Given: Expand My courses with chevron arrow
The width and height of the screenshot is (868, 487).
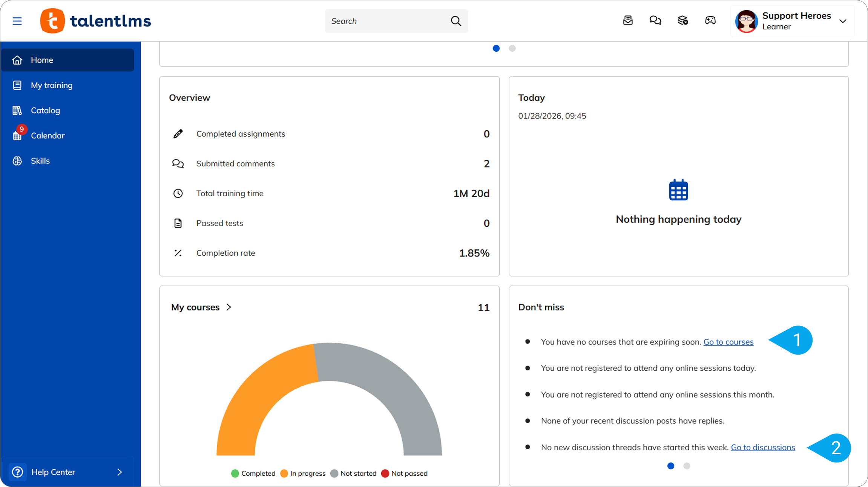Looking at the screenshot, I should 229,307.
